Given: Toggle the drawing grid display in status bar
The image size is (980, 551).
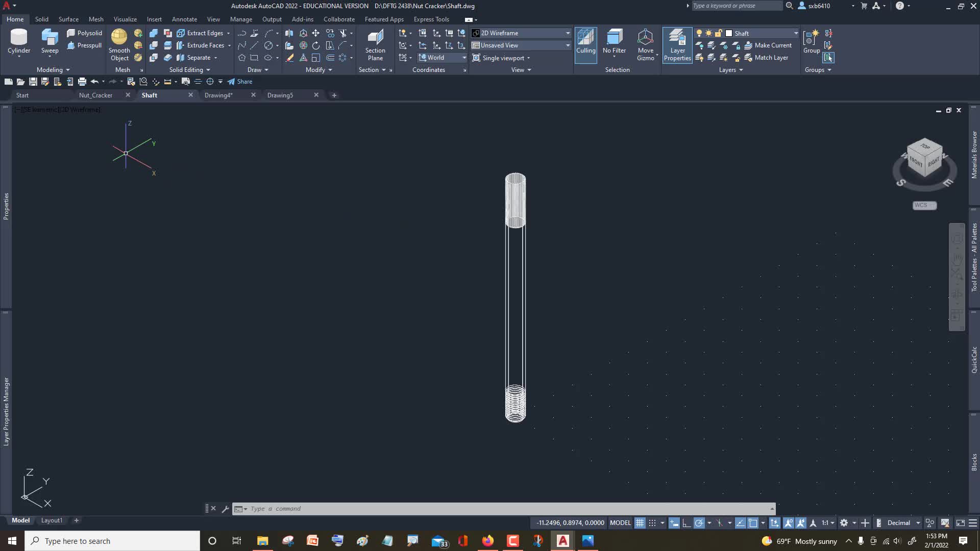Looking at the screenshot, I should point(640,523).
